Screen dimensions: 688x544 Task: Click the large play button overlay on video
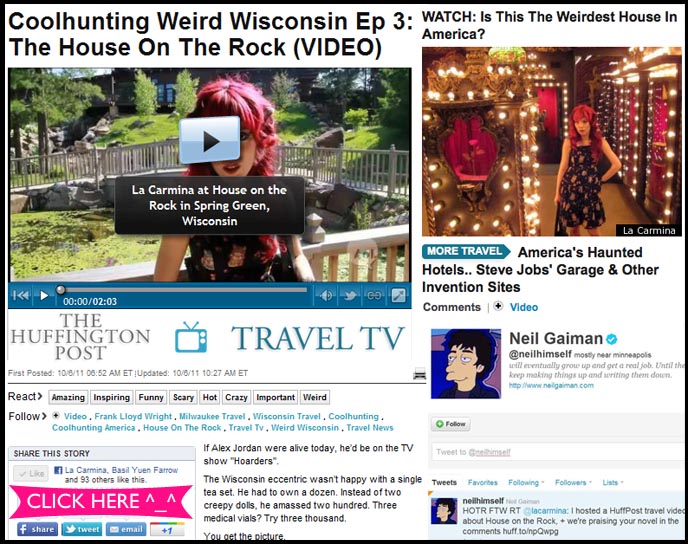pyautogui.click(x=210, y=140)
